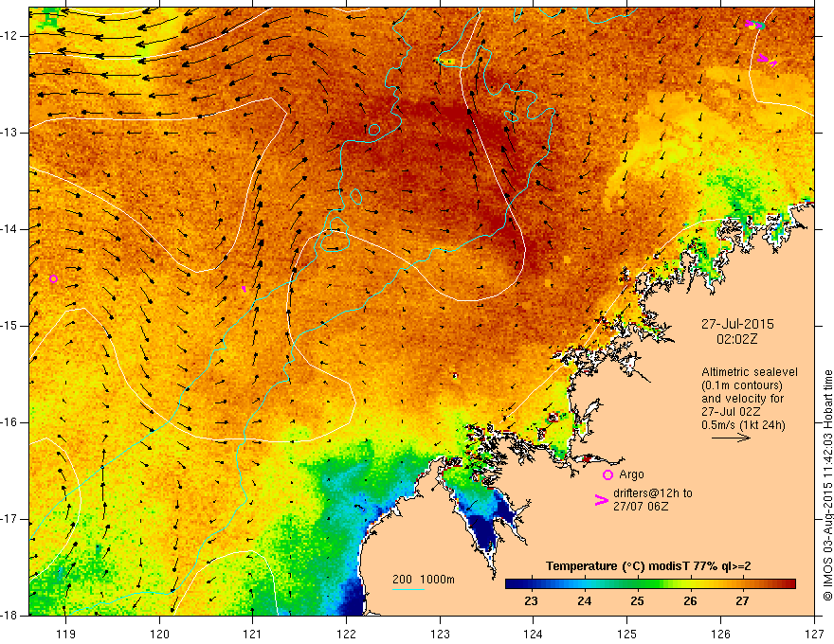Click the 'drifters@12h to' legend label
Image resolution: width=834 pixels, height=644 pixels.
[653, 493]
